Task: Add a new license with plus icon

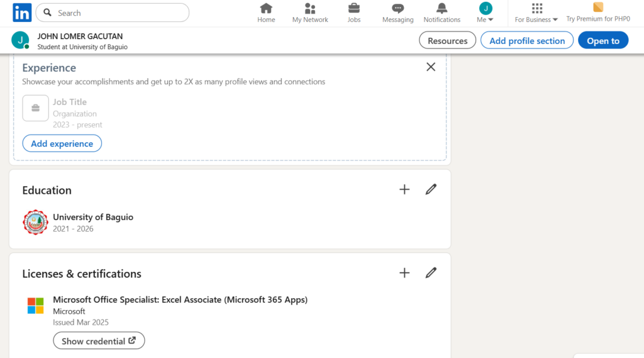Action: click(404, 273)
